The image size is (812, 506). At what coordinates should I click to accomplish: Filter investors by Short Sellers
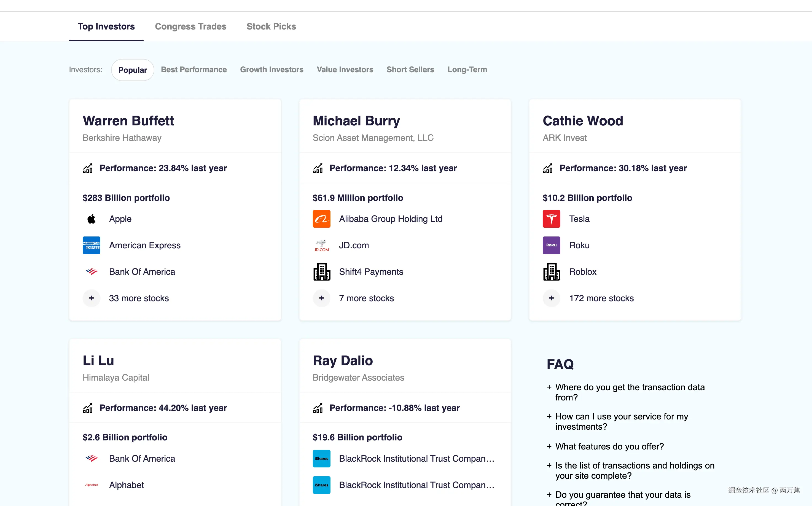[410, 70]
